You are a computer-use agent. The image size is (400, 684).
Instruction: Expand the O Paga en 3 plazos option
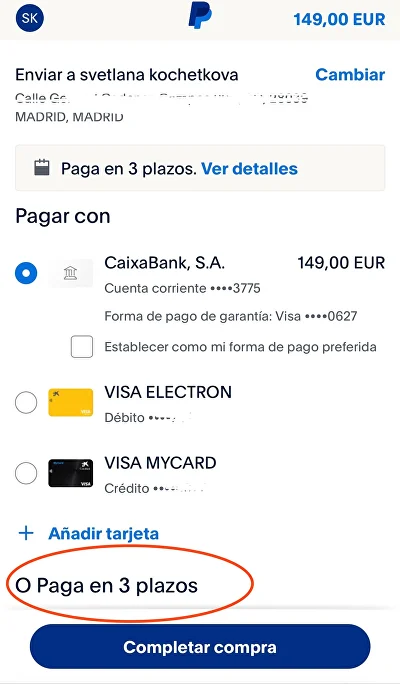click(x=106, y=585)
